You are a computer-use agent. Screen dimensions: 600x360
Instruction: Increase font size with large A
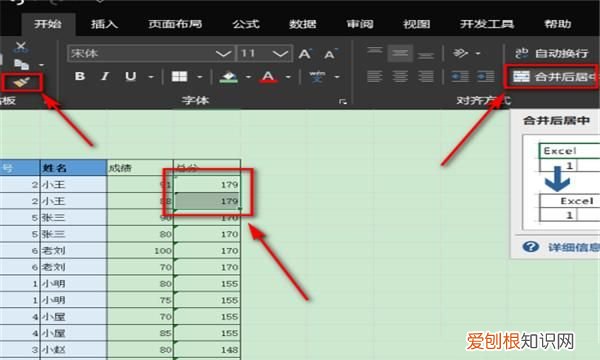point(305,54)
